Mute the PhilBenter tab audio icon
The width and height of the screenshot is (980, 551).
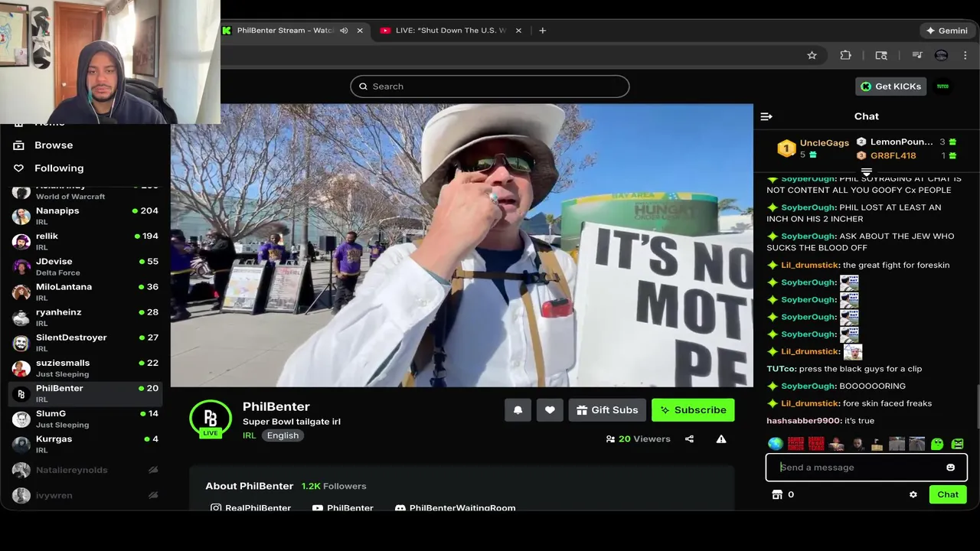pos(344,31)
